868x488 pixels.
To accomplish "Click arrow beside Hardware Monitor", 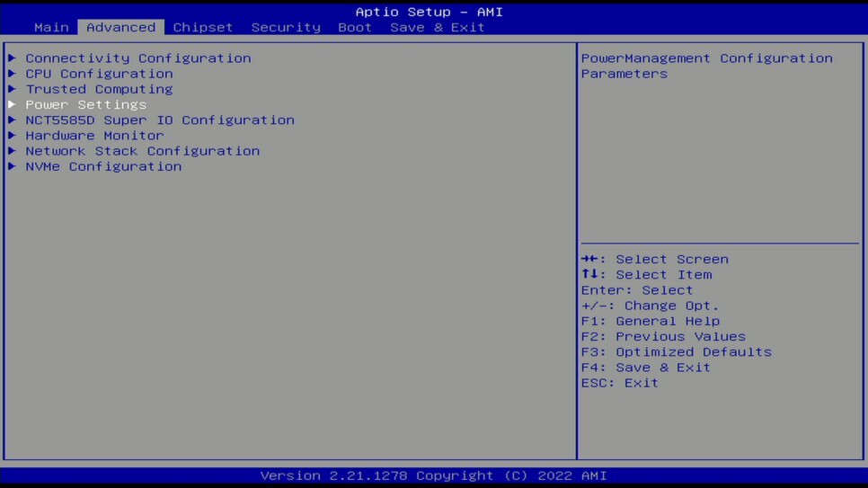I will point(13,135).
